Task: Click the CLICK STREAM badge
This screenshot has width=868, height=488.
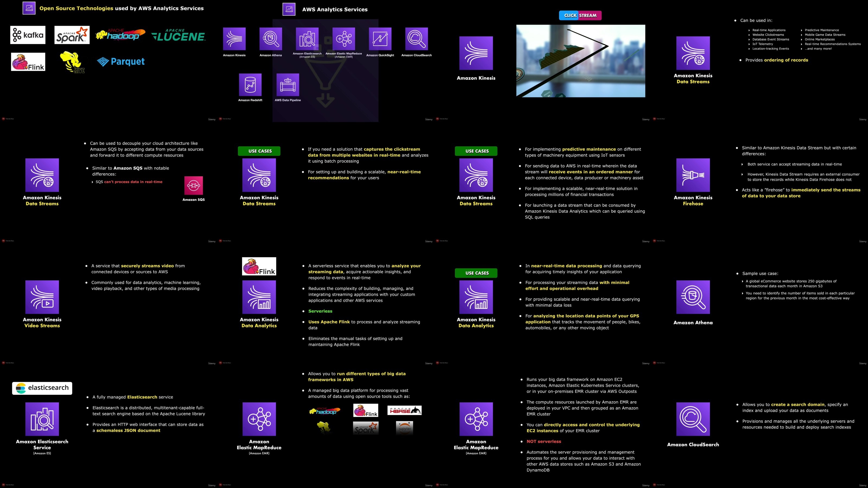Action: coord(580,15)
